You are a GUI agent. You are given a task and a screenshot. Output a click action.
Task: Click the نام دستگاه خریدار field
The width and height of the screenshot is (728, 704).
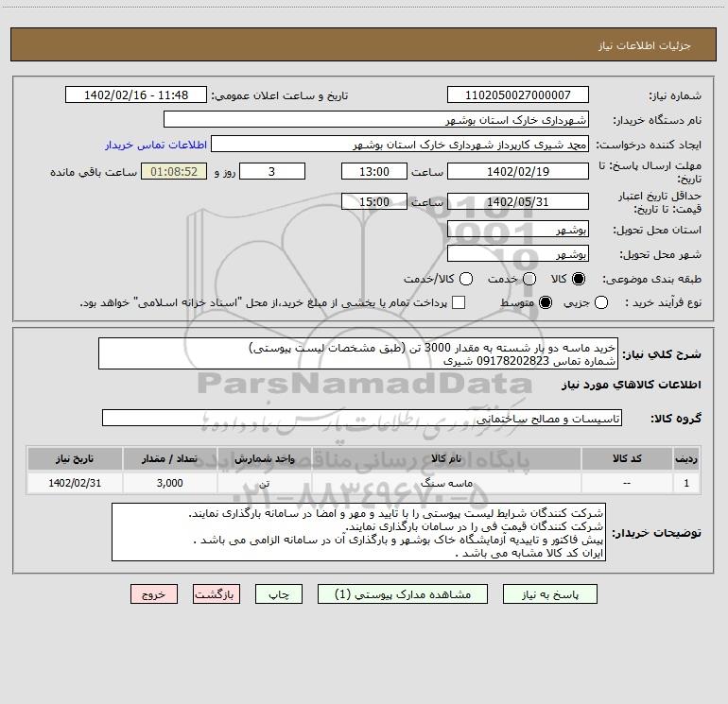[376, 119]
